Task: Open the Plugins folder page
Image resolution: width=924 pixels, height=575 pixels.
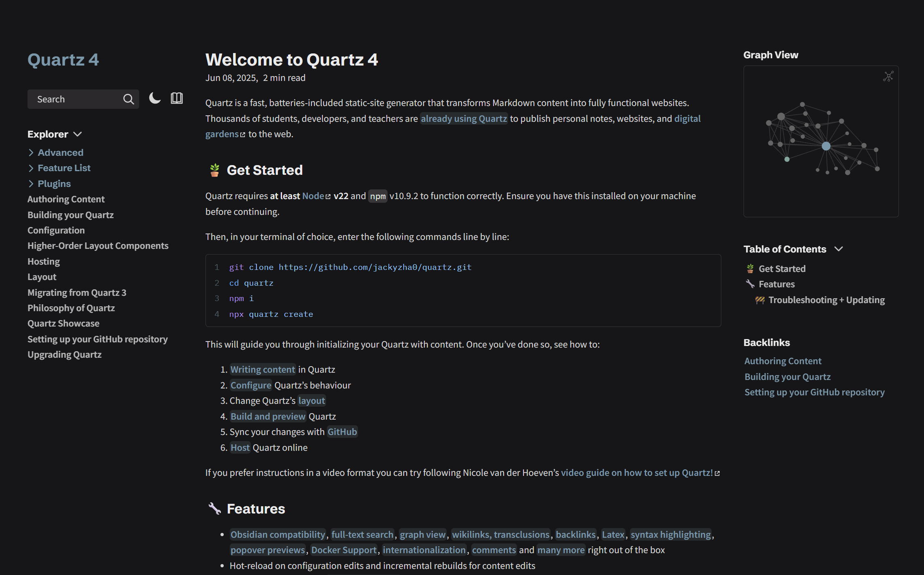Action: [54, 184]
